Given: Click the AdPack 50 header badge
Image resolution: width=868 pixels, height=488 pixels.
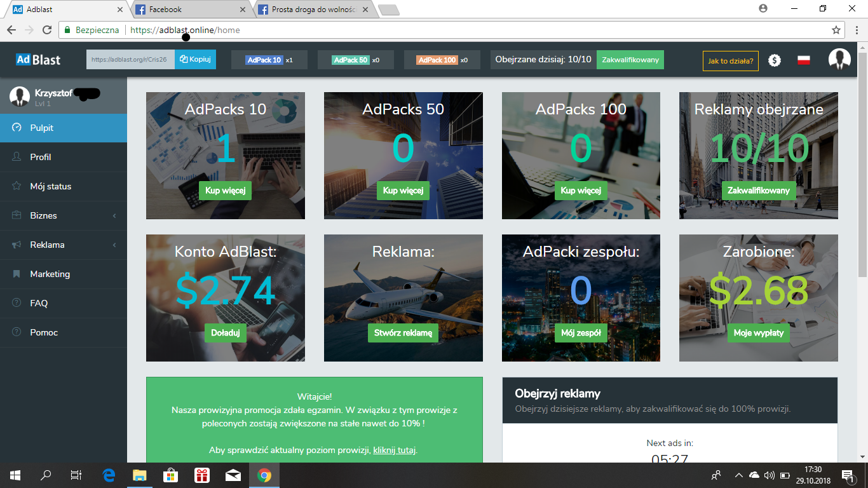Looking at the screenshot, I should pos(351,60).
